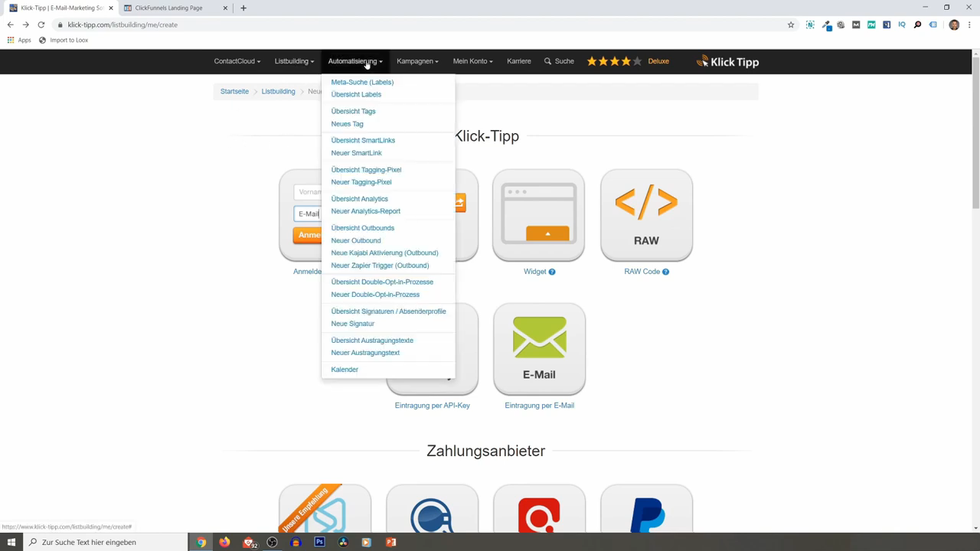Select Neue Kajabi Aktivierung (Outbound)
Image resolution: width=980 pixels, height=551 pixels.
384,253
